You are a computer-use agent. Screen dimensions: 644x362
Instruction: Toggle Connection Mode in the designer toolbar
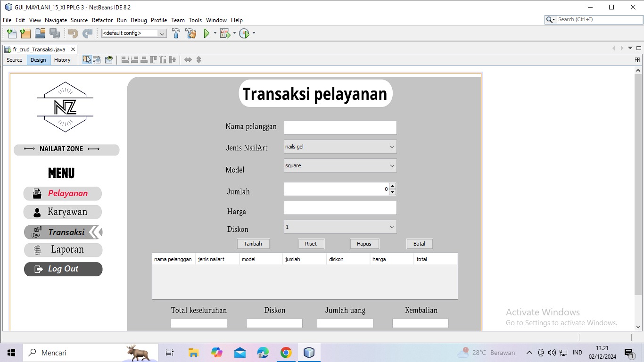tap(97, 60)
